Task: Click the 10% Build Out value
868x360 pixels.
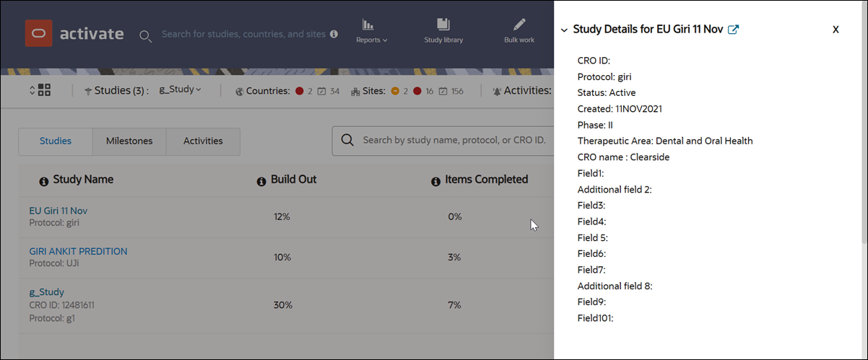Action: [x=282, y=257]
